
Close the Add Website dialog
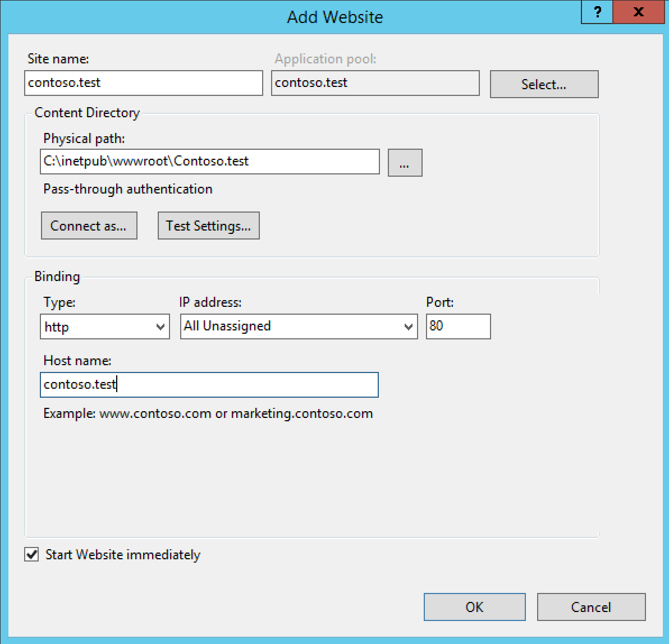pos(638,12)
